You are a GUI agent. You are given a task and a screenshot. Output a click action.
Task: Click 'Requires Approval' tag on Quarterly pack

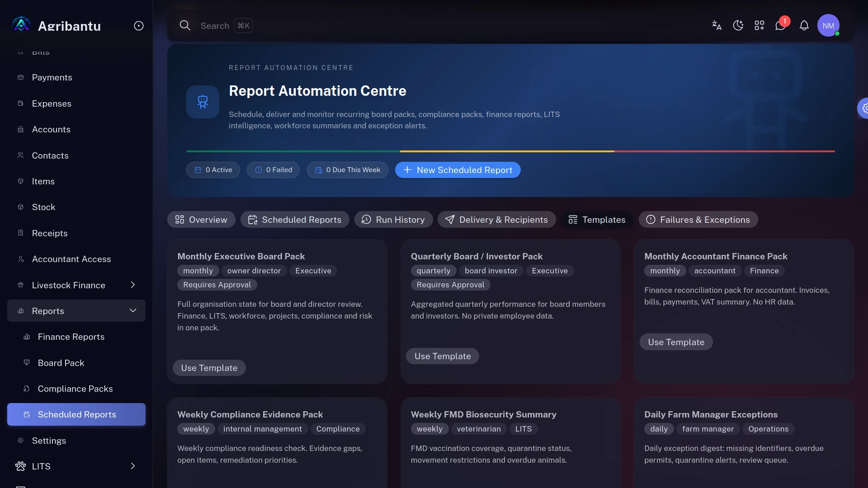(450, 285)
